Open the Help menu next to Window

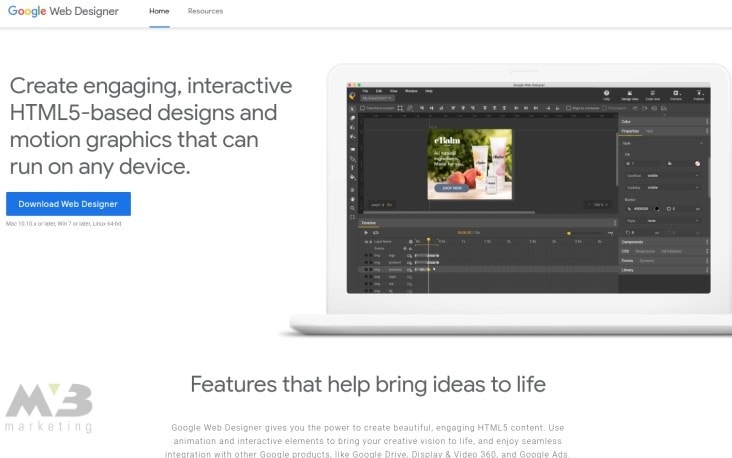[x=429, y=91]
